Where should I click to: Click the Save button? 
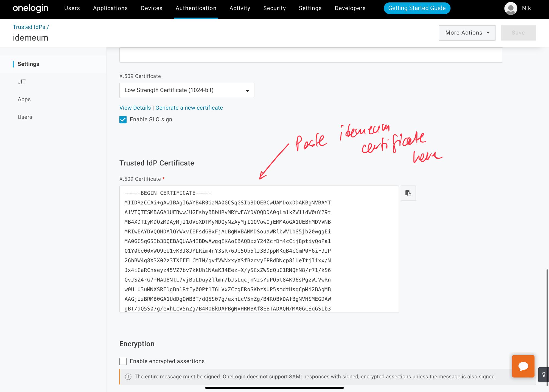[x=518, y=33]
